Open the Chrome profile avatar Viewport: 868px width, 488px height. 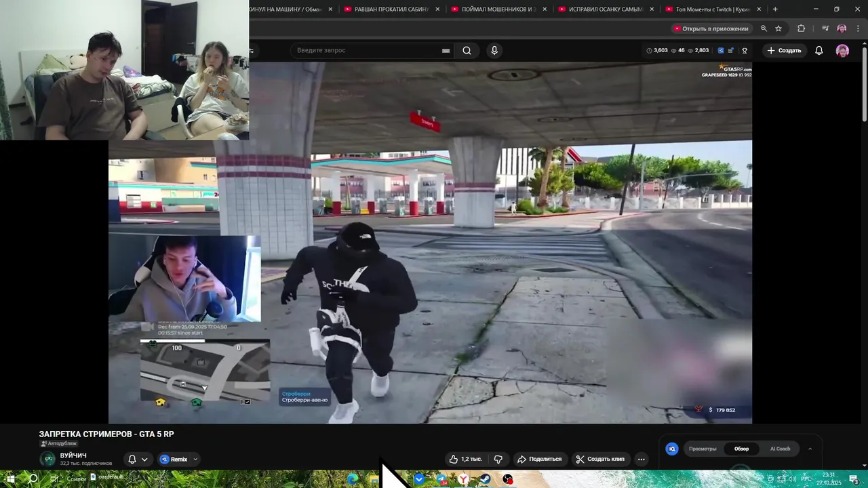(842, 28)
